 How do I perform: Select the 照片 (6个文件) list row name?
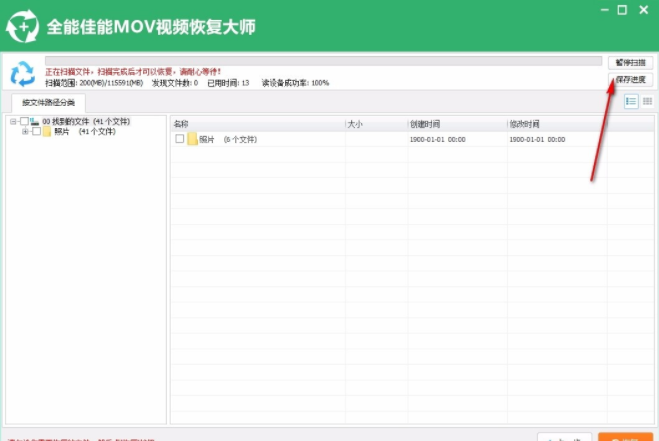click(x=228, y=139)
